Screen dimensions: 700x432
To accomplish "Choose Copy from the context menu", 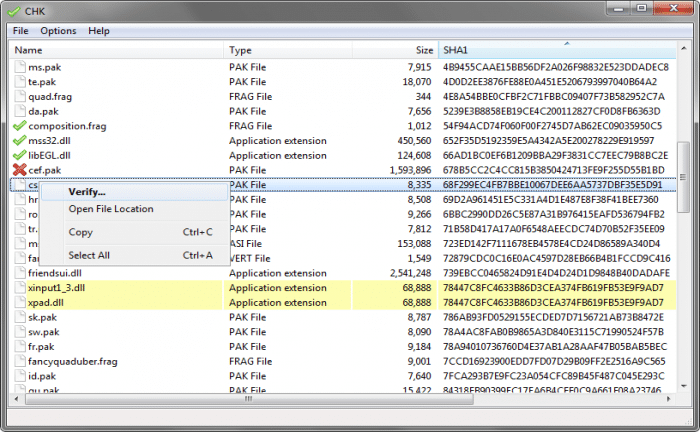I will click(81, 232).
